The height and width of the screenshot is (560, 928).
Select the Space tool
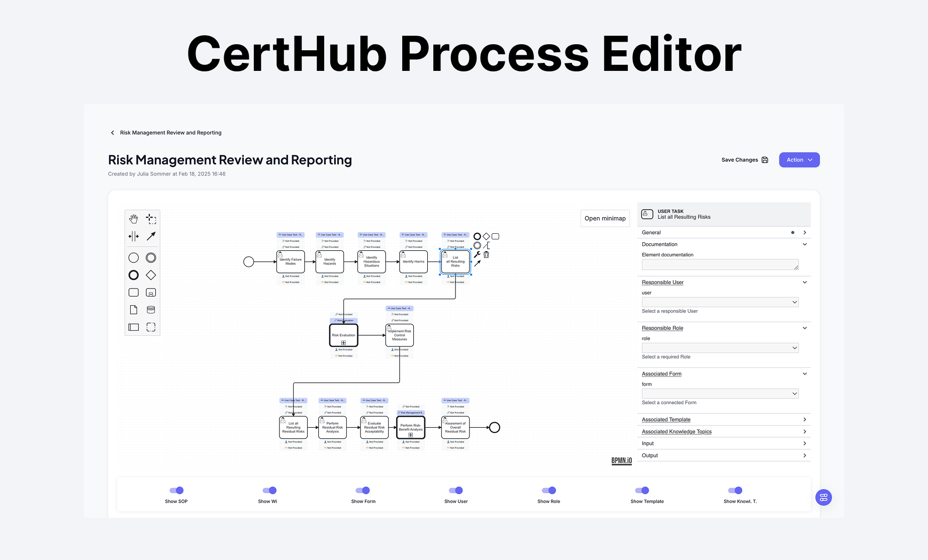tap(134, 236)
